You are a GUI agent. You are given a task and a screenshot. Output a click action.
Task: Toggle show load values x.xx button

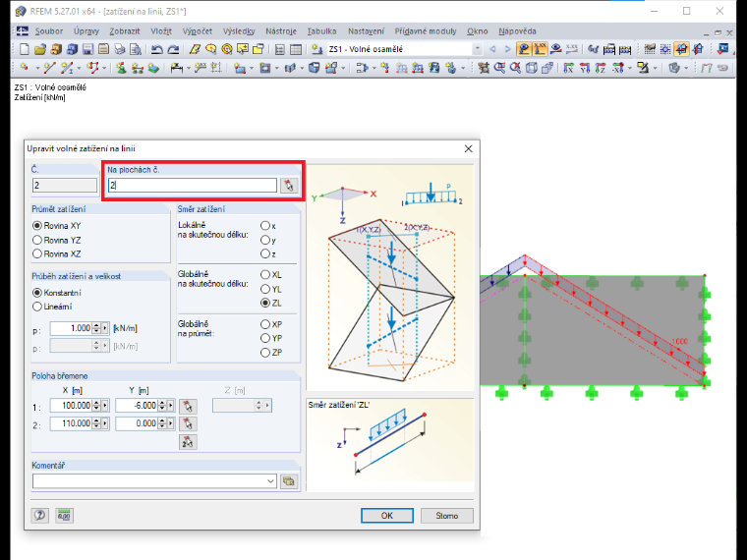click(540, 49)
